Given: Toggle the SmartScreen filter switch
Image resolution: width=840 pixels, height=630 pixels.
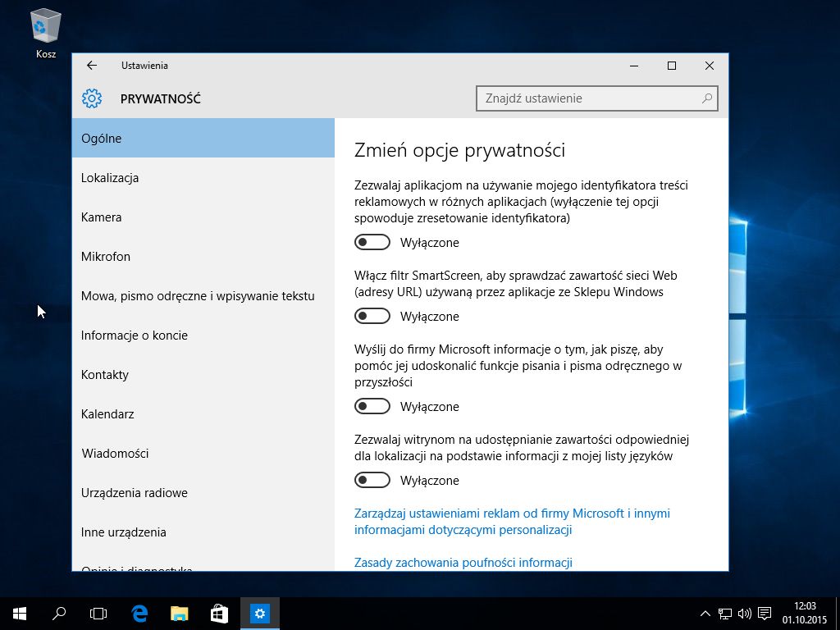Looking at the screenshot, I should 372,316.
